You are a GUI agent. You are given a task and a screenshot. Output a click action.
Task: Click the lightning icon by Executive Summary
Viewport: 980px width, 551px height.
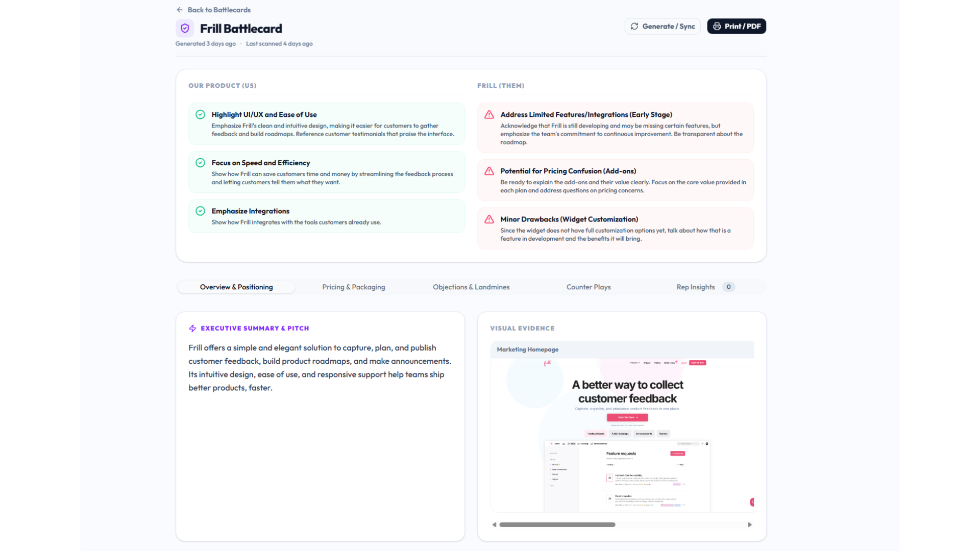(x=192, y=329)
